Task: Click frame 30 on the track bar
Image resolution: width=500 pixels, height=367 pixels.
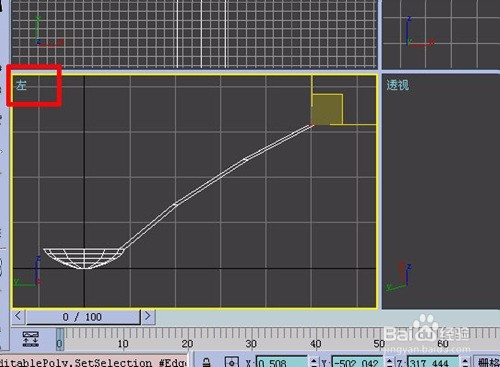Action: click(251, 343)
